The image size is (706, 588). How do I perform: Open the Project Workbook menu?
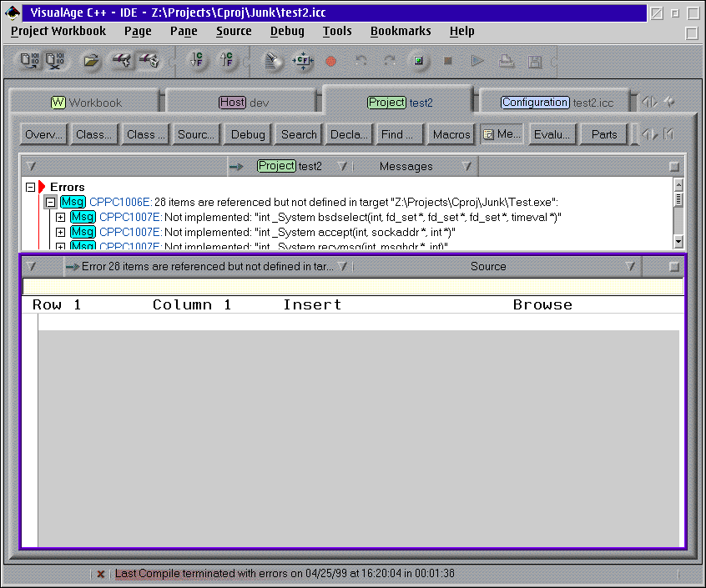click(x=58, y=31)
